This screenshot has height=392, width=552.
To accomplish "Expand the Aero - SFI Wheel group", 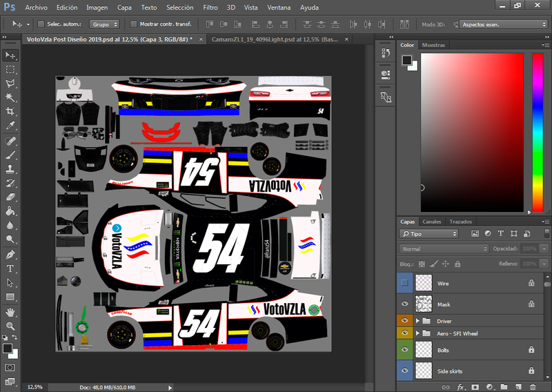I will point(417,333).
